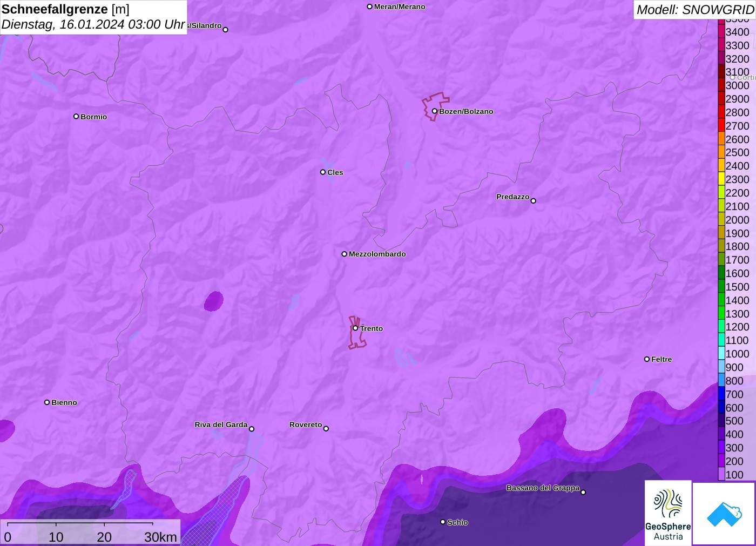Click the GeoSphere Austria logo
Image resolution: width=756 pixels, height=546 pixels.
(x=668, y=513)
